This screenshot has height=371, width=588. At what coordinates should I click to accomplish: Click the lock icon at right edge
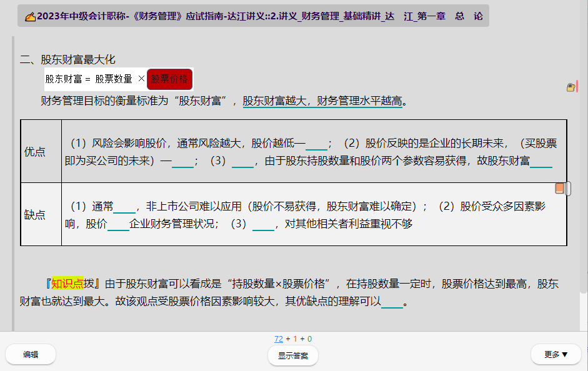571,87
